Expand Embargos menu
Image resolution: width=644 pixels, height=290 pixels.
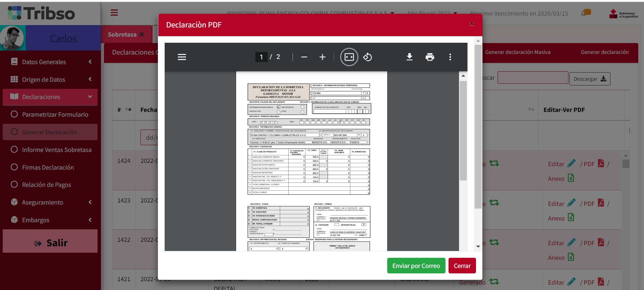(x=50, y=220)
